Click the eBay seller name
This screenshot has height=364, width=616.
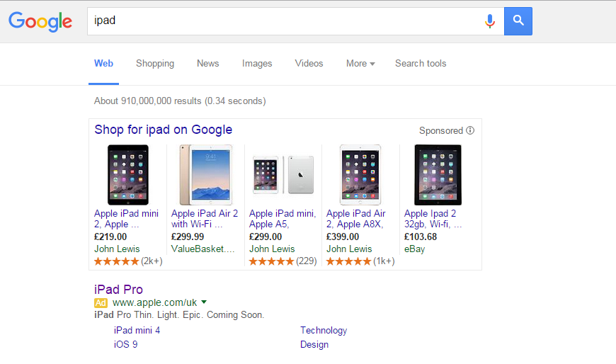click(x=414, y=249)
